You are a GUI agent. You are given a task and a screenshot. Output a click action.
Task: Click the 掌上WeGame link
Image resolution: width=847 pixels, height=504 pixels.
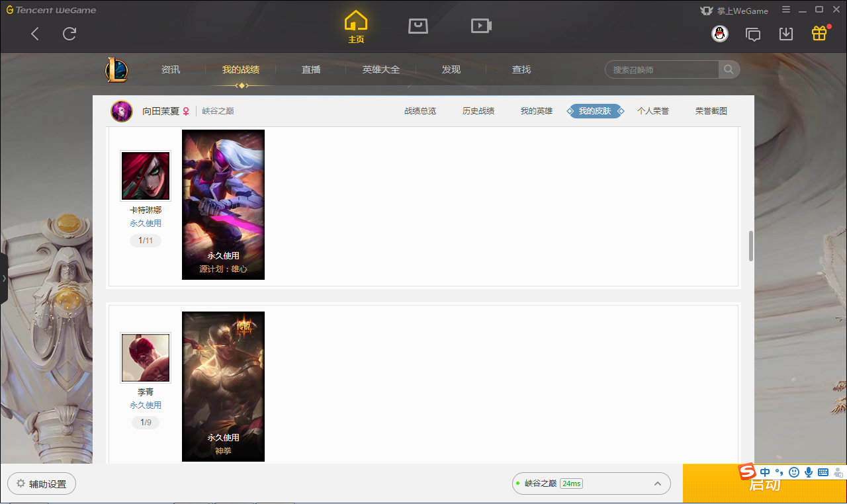tap(734, 11)
